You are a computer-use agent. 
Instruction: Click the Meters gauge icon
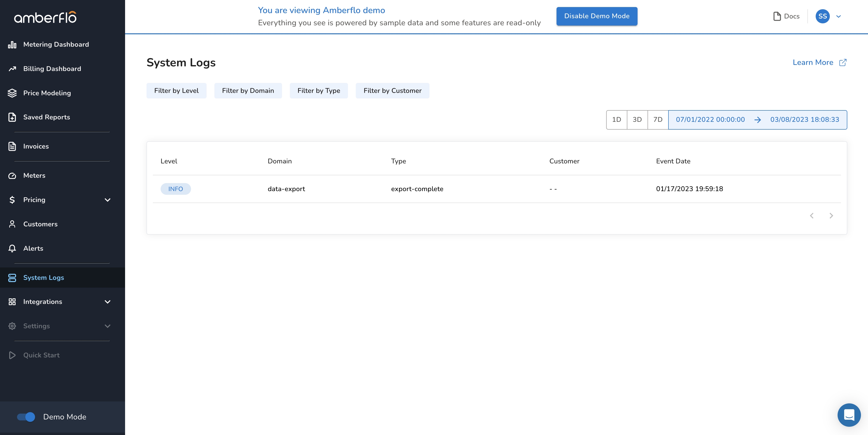tap(12, 175)
